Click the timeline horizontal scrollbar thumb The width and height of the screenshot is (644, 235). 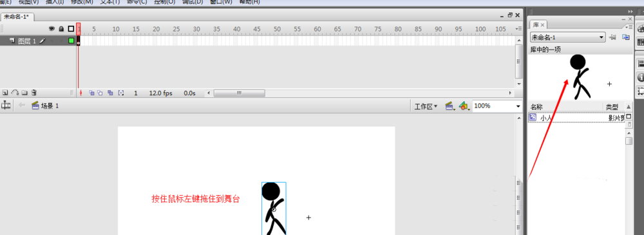tap(239, 93)
